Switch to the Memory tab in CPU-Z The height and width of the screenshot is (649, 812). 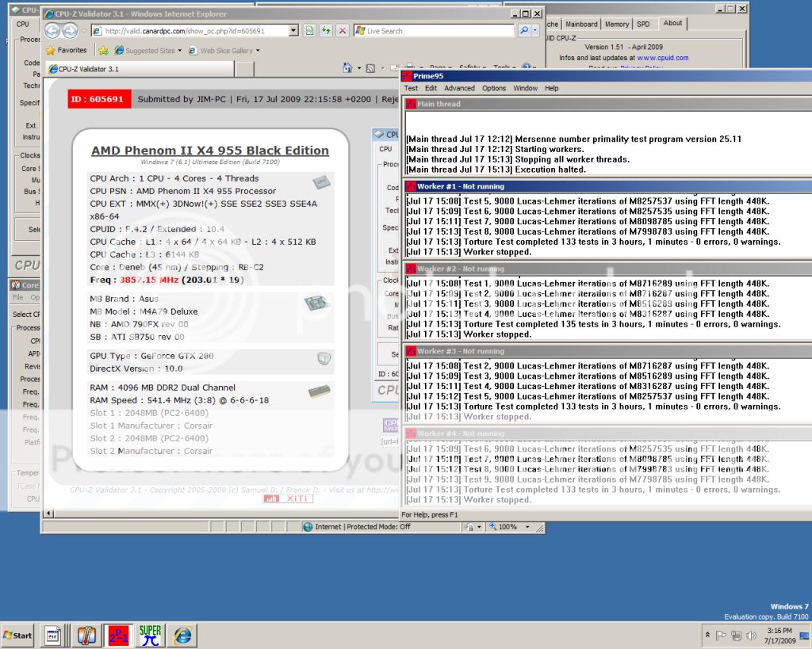[x=617, y=24]
